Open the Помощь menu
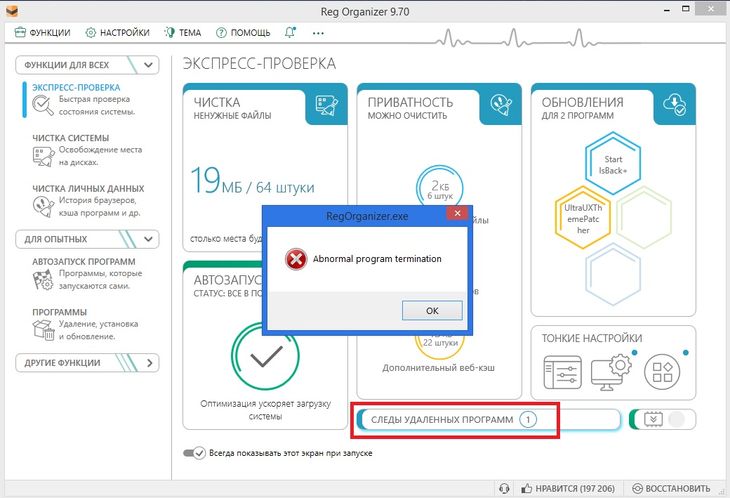730x498 pixels. pos(243,33)
